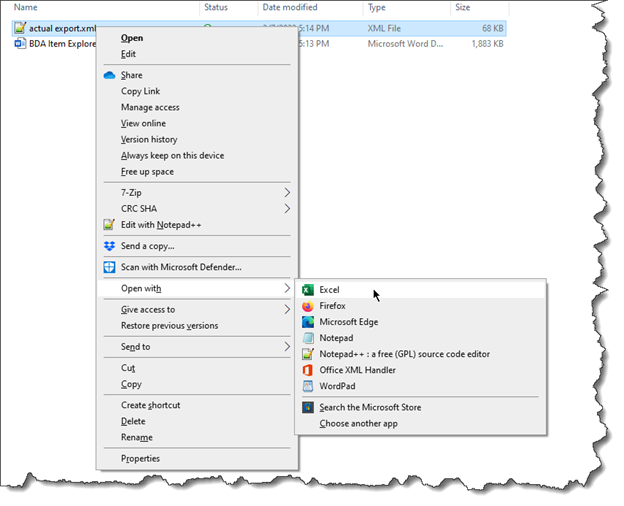Open the 7-Zip menu entry
The width and height of the screenshot is (624, 506).
tap(197, 193)
